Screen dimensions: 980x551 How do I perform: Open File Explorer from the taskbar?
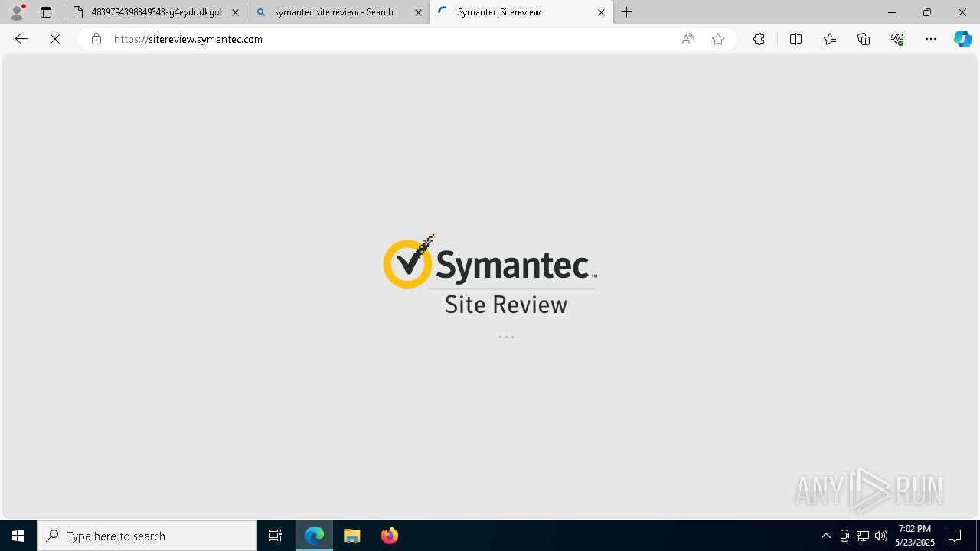pos(352,536)
